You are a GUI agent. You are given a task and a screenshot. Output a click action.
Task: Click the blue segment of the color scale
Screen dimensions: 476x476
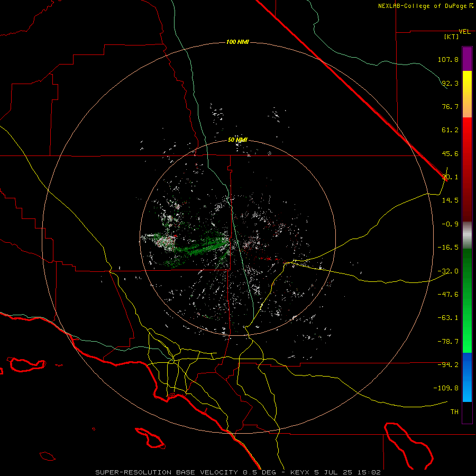467,377
